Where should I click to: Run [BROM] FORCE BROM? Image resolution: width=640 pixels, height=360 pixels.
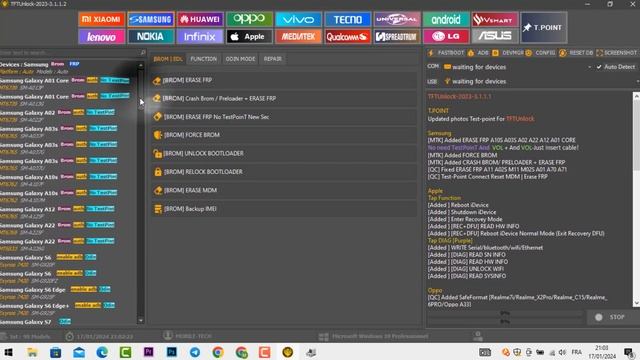coord(284,135)
